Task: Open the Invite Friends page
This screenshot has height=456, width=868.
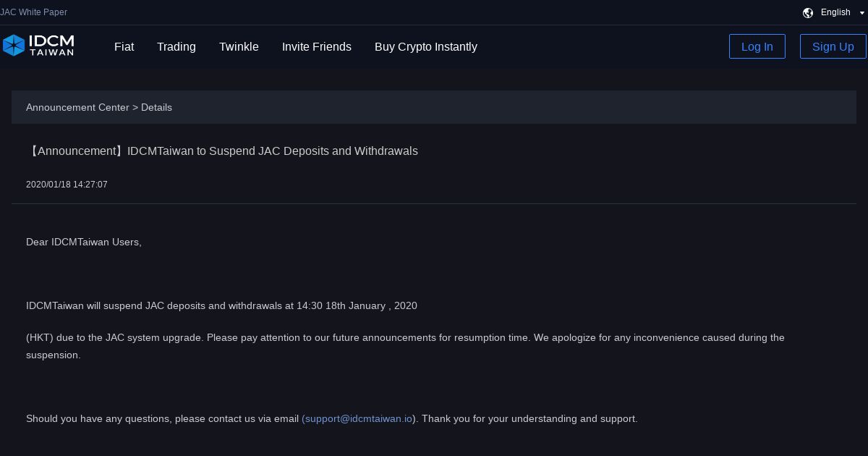Action: tap(316, 46)
